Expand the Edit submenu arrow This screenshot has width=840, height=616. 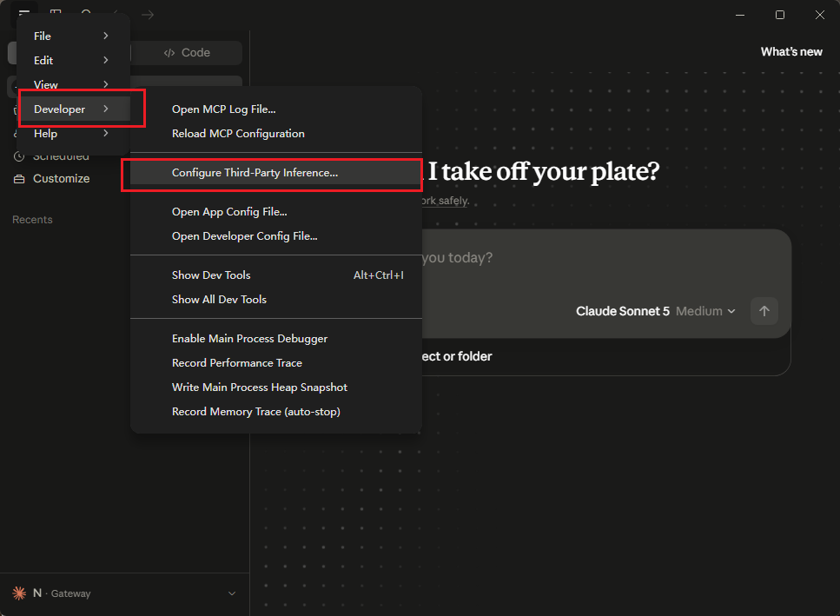106,60
